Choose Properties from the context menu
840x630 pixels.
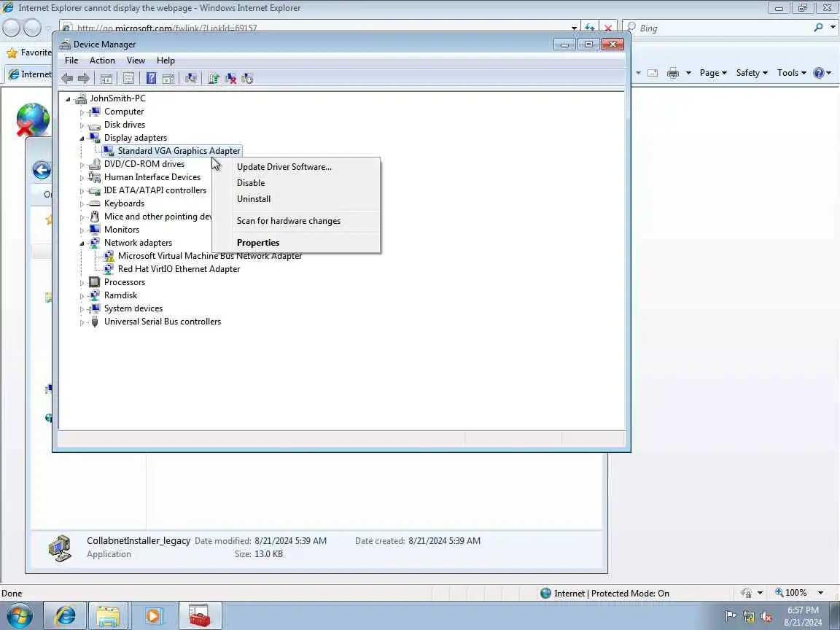tap(296, 243)
